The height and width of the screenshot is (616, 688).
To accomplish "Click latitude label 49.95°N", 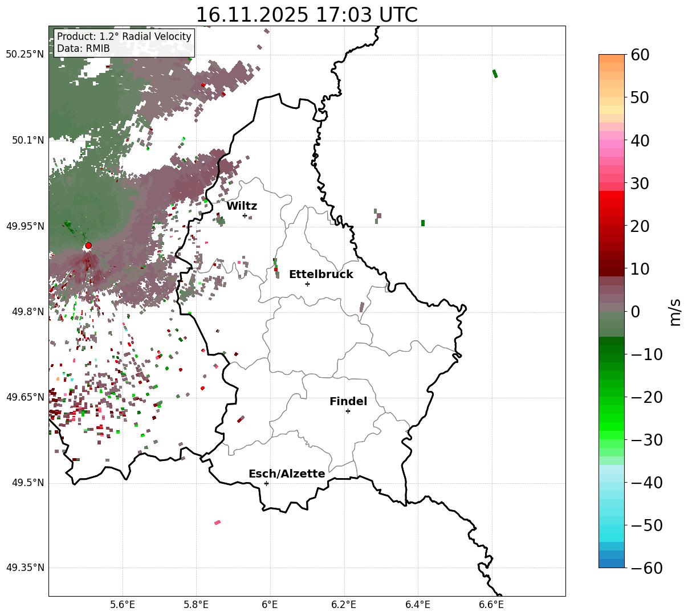I will [25, 226].
